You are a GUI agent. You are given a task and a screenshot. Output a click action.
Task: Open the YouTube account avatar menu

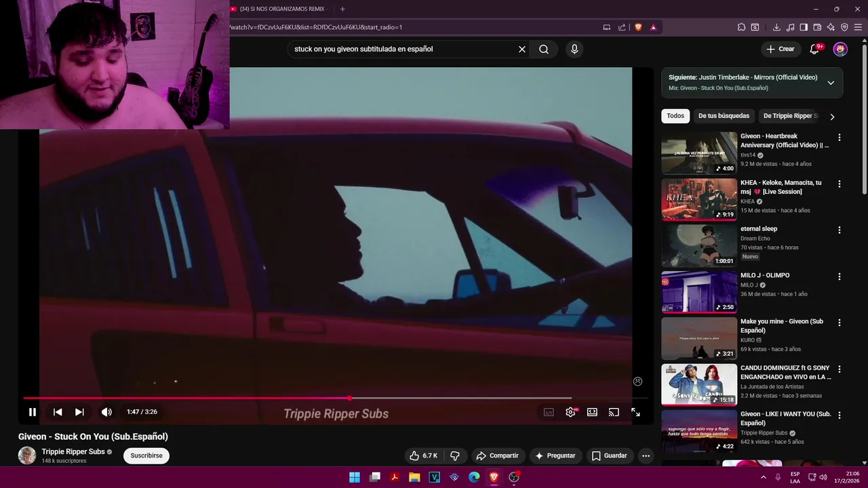tap(840, 49)
